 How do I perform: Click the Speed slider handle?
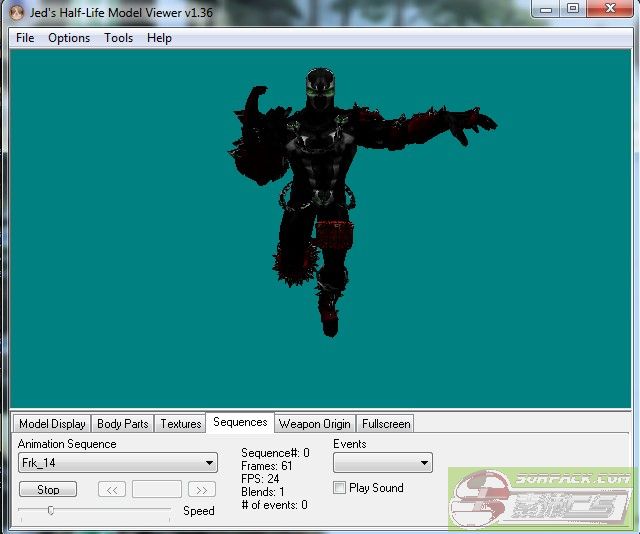[51, 510]
